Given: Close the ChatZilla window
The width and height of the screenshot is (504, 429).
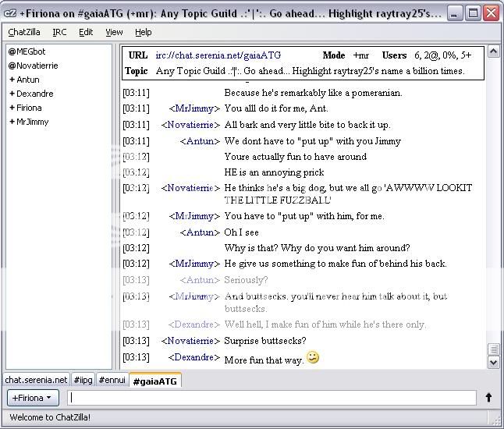Looking at the screenshot, I should (x=492, y=13).
